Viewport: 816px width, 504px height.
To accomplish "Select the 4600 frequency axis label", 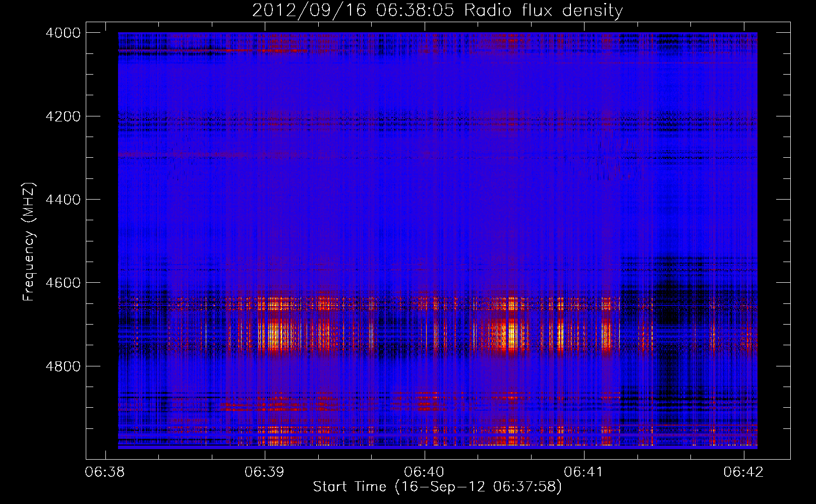I will [63, 283].
